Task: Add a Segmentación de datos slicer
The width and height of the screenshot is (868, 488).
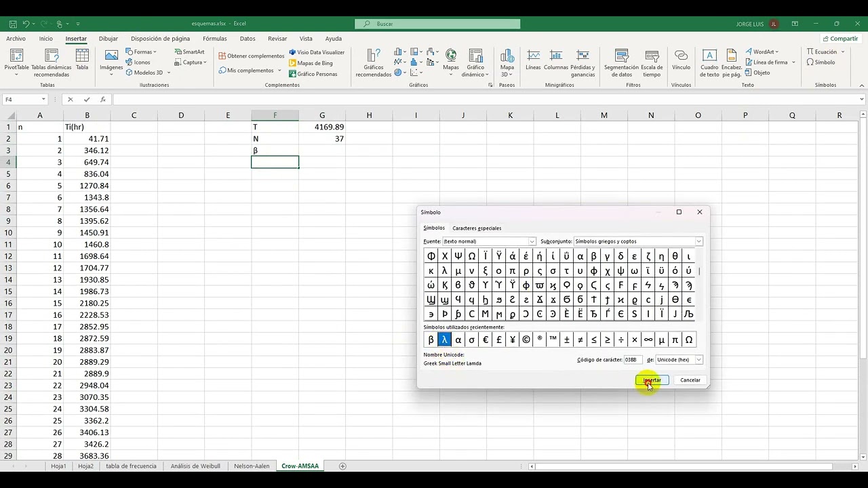Action: pyautogui.click(x=622, y=62)
